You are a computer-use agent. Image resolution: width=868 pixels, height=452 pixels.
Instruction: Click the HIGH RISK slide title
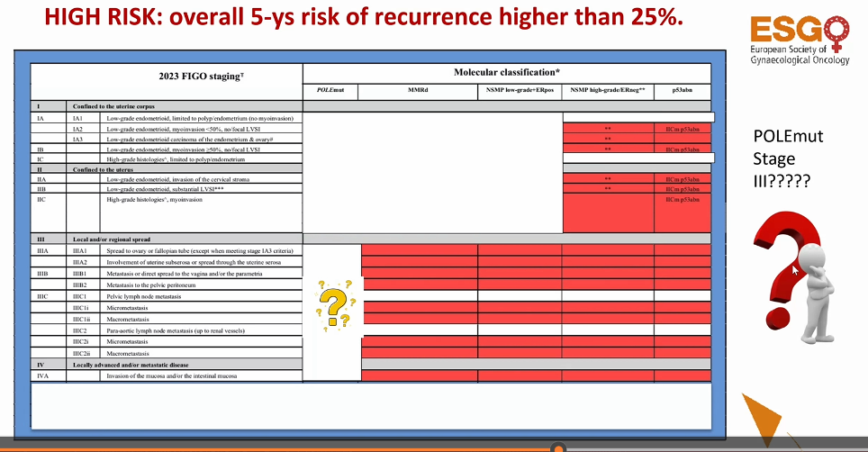point(364,17)
